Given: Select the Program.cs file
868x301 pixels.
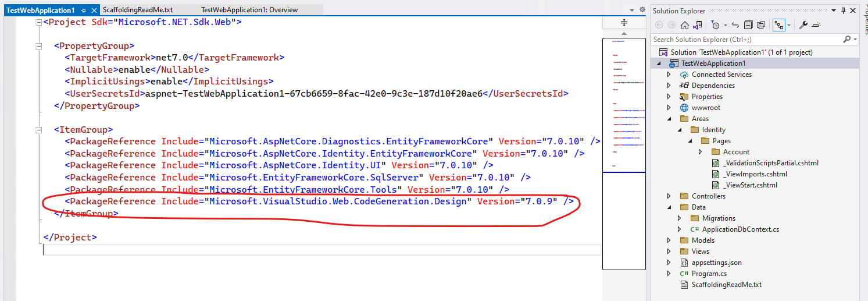Looking at the screenshot, I should click(709, 274).
